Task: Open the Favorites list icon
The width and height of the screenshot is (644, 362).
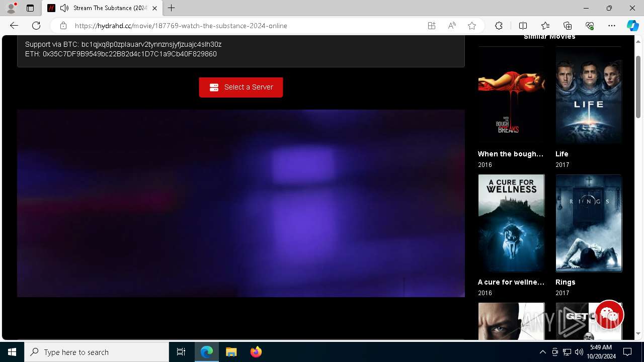Action: (545, 26)
